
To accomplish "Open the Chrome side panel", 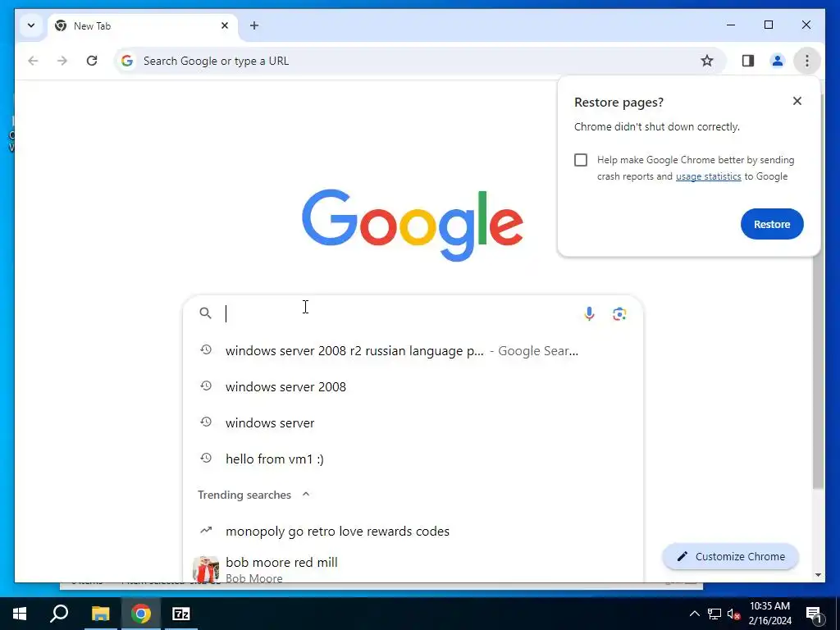I will (748, 61).
